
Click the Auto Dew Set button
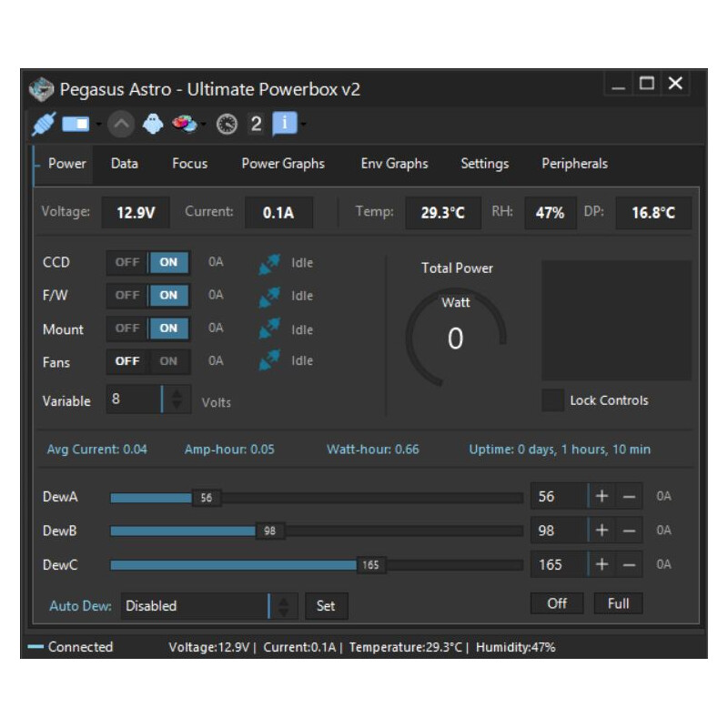326,606
